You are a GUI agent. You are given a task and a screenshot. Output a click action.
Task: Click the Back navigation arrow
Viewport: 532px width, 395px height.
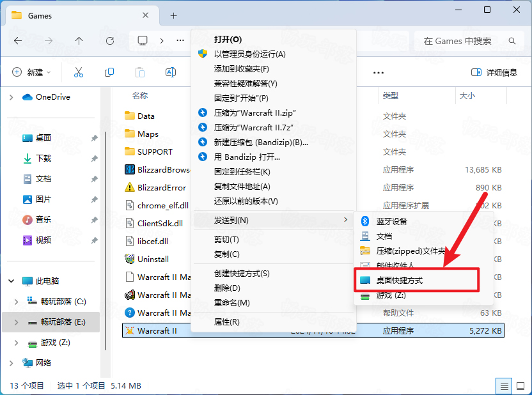(x=18, y=41)
